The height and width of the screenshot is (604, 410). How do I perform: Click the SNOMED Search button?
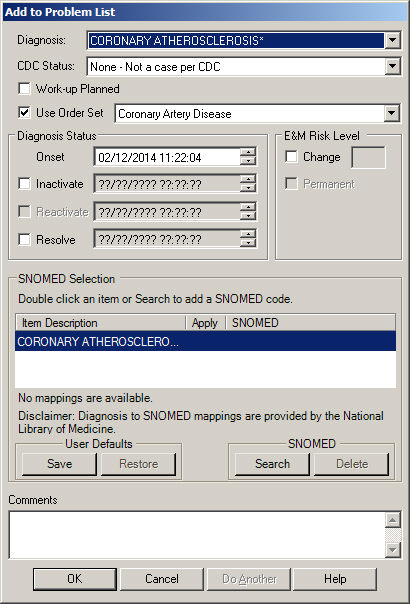coord(272,464)
